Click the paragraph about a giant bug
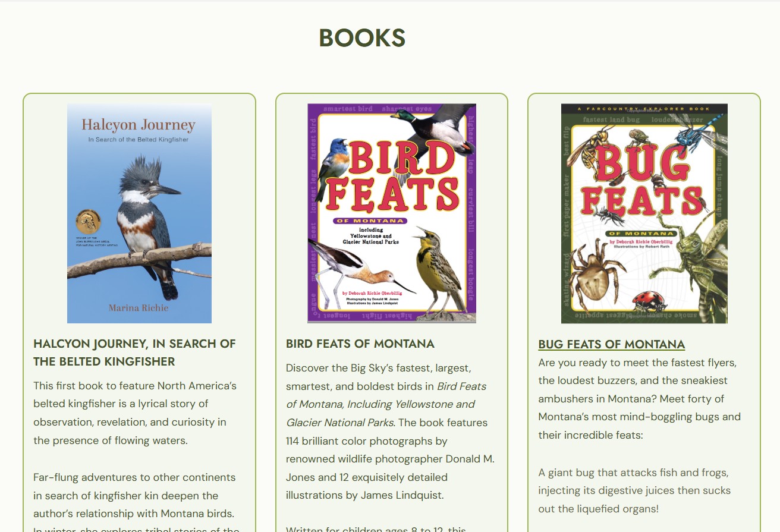The height and width of the screenshot is (532, 780). (x=634, y=491)
